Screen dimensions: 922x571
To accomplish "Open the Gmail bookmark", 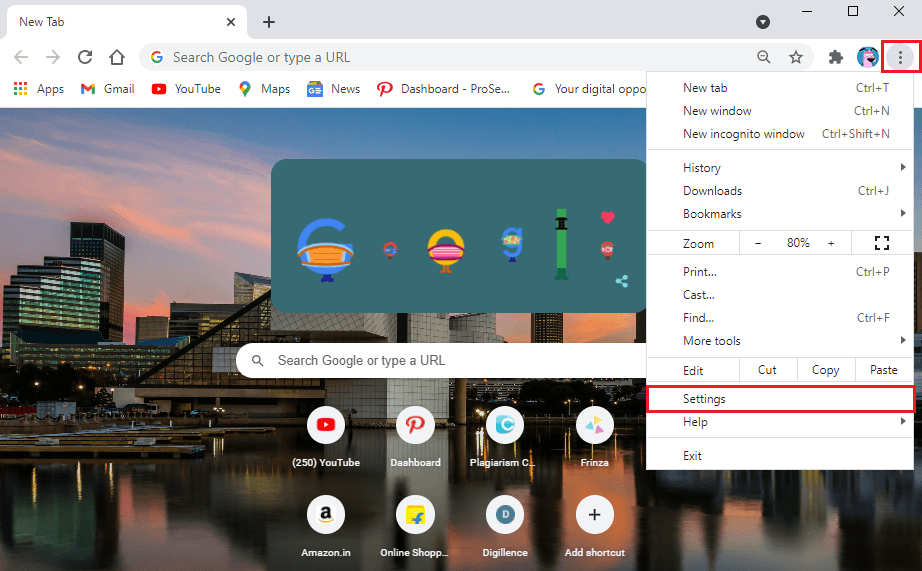I will 107,89.
